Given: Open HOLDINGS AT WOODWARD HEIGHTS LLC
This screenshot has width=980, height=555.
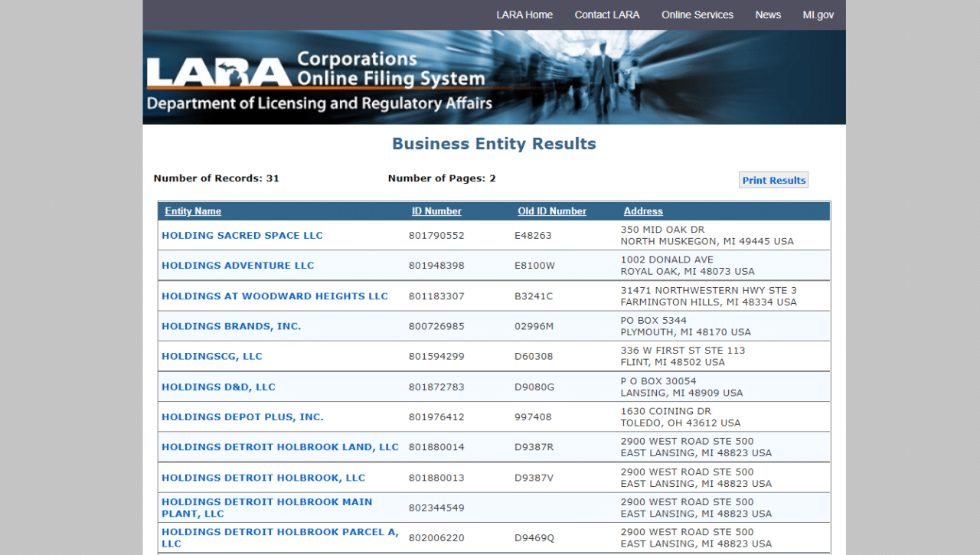Looking at the screenshot, I should [275, 296].
